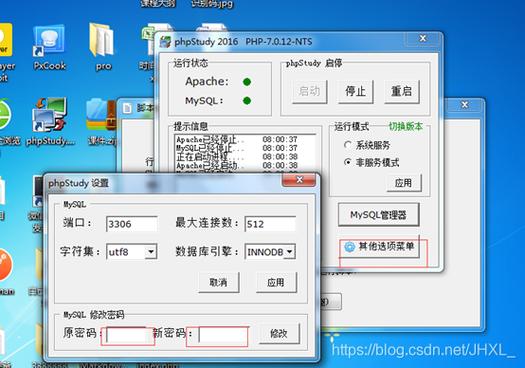
Task: Expand the 数据库引擎 INNODB dropdown
Action: pos(290,252)
